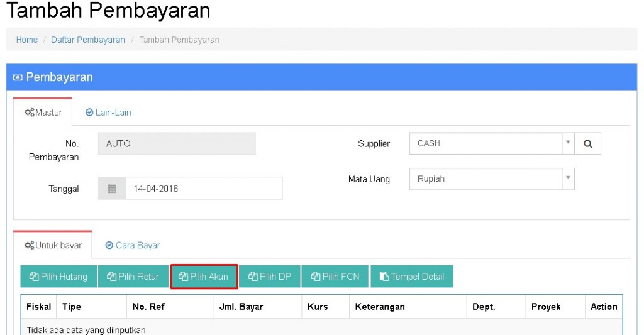Click the Tanggal date field 14-04-2016

coord(204,189)
